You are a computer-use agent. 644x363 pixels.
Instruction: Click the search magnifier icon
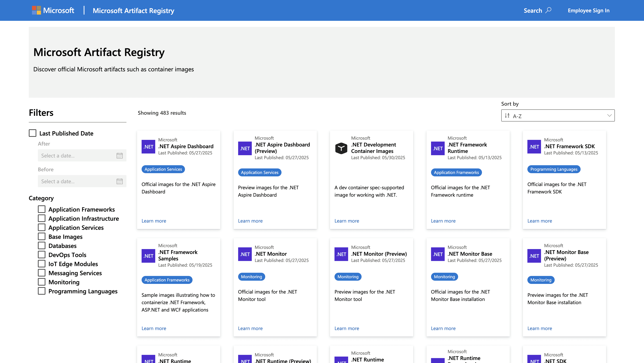tap(548, 10)
